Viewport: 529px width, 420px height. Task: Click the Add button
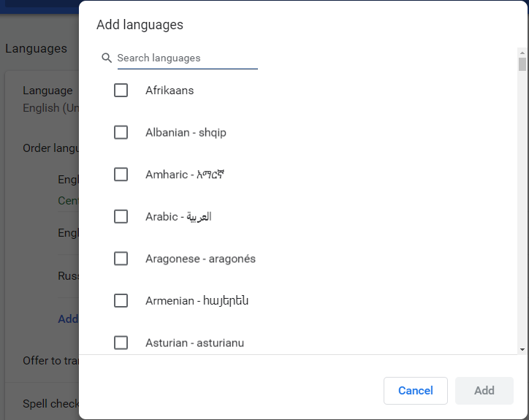[x=484, y=391]
